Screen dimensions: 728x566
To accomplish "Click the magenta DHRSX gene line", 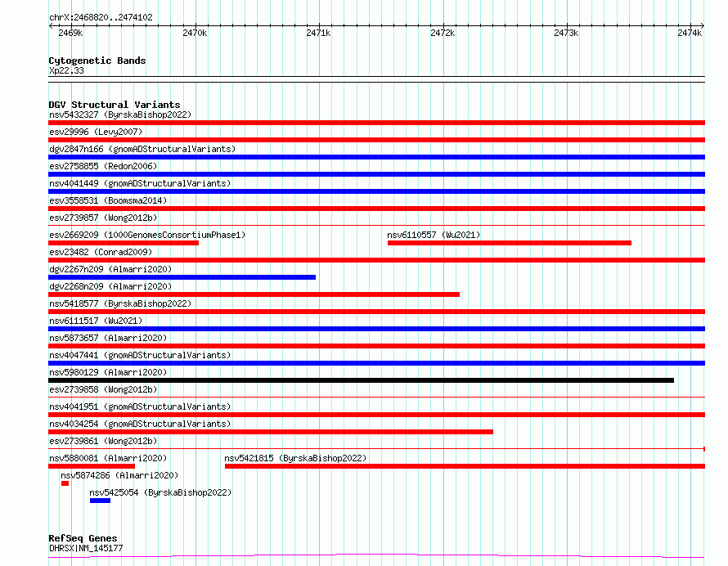I will [376, 556].
